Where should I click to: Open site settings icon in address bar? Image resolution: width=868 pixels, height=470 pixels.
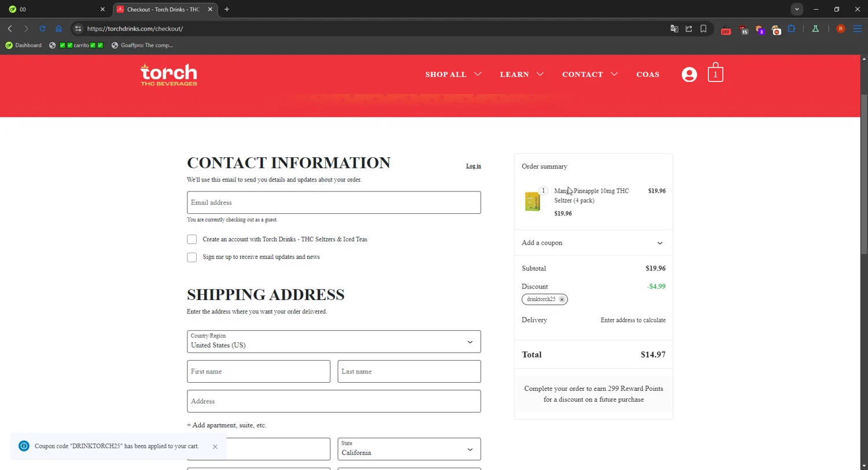(x=78, y=28)
